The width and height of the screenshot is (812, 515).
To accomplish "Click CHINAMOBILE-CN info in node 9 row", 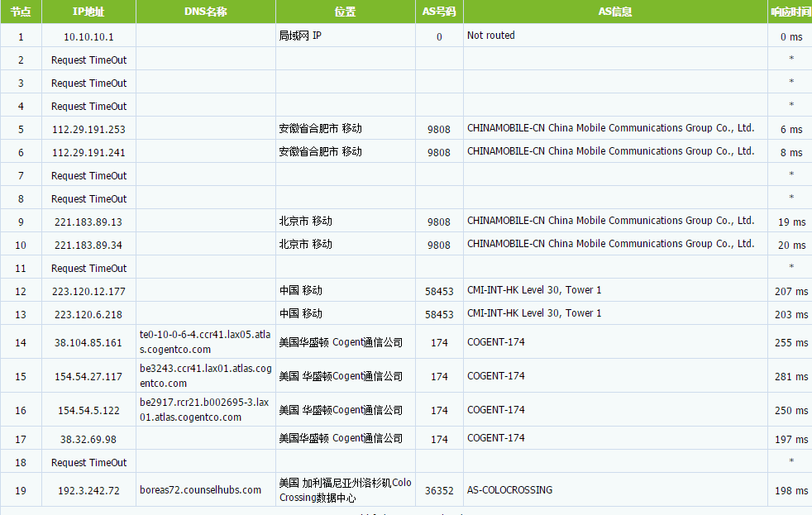I will [x=610, y=221].
